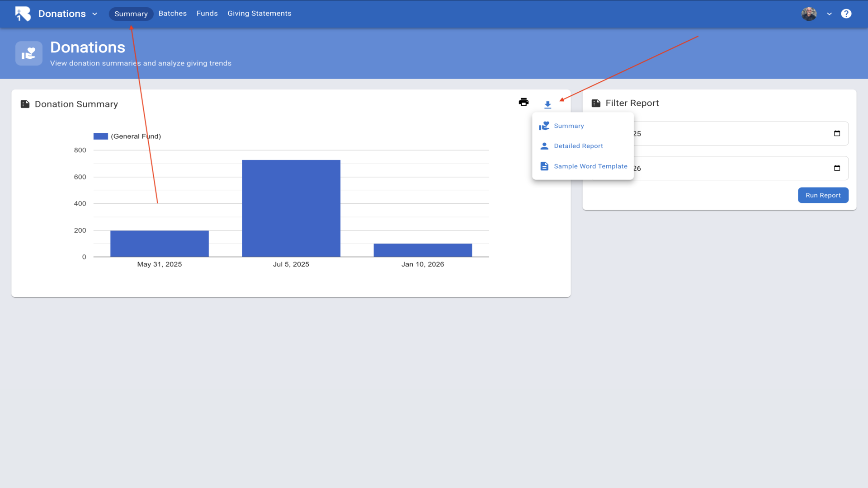
Task: Open calendar picker for start date field
Action: 837,133
